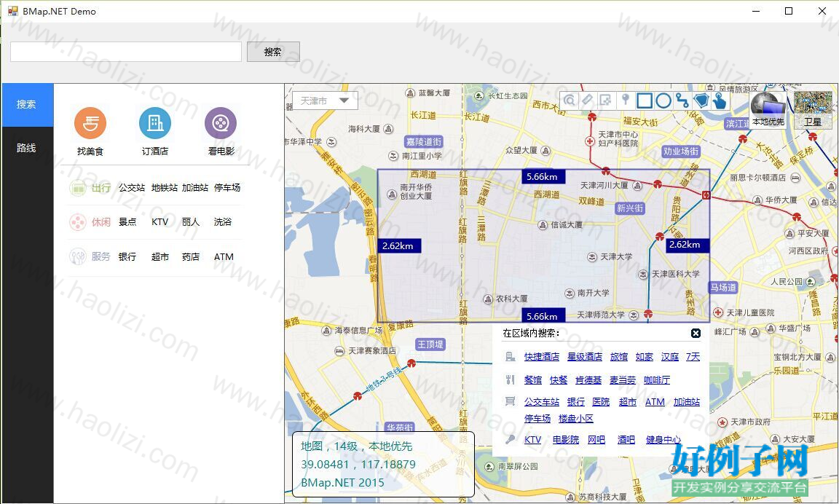The height and width of the screenshot is (504, 839).
Task: Click the purple 看电影 movie icon
Action: click(x=221, y=123)
